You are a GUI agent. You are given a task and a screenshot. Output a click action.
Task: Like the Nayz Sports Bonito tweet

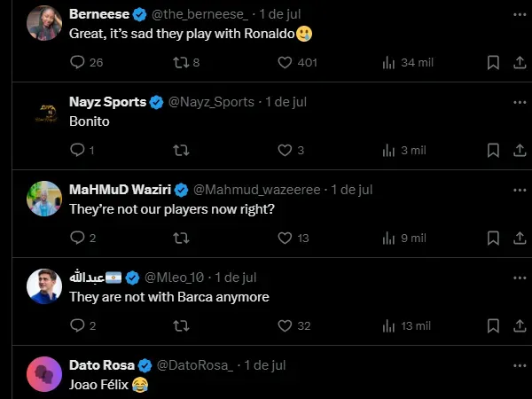click(285, 150)
